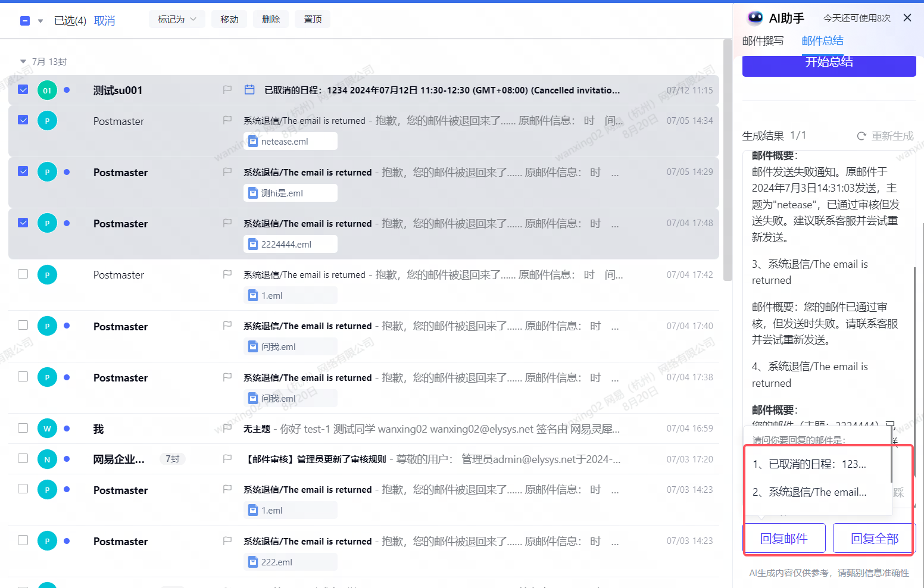
Task: Flag the Postmaster 07/04 17:38 email
Action: (227, 377)
